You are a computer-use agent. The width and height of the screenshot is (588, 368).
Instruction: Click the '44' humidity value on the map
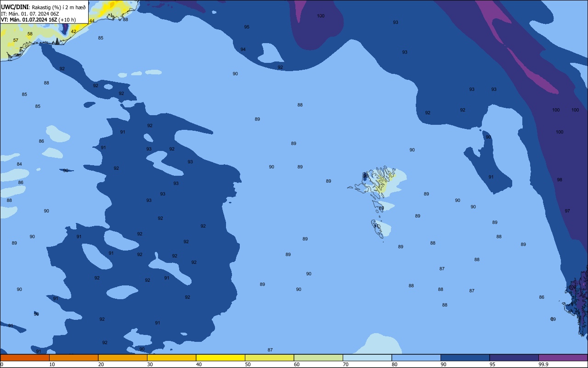click(92, 21)
